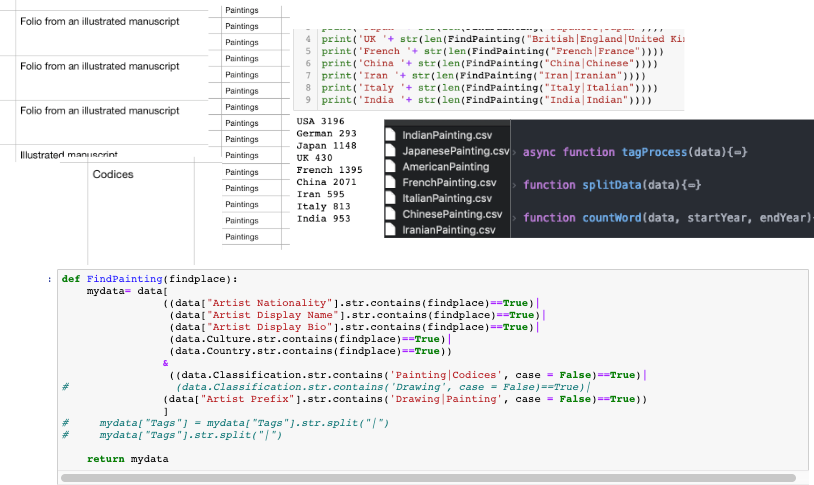This screenshot has width=814, height=485.
Task: Click line number 6 in the gutter
Action: click(x=309, y=63)
